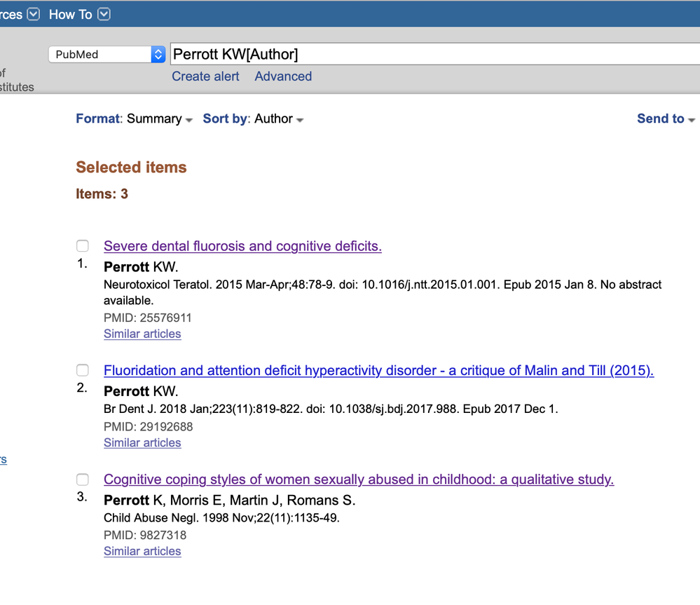View Similar articles for PMID 29192688
Viewport: 700px width, 605px height.
tap(142, 442)
